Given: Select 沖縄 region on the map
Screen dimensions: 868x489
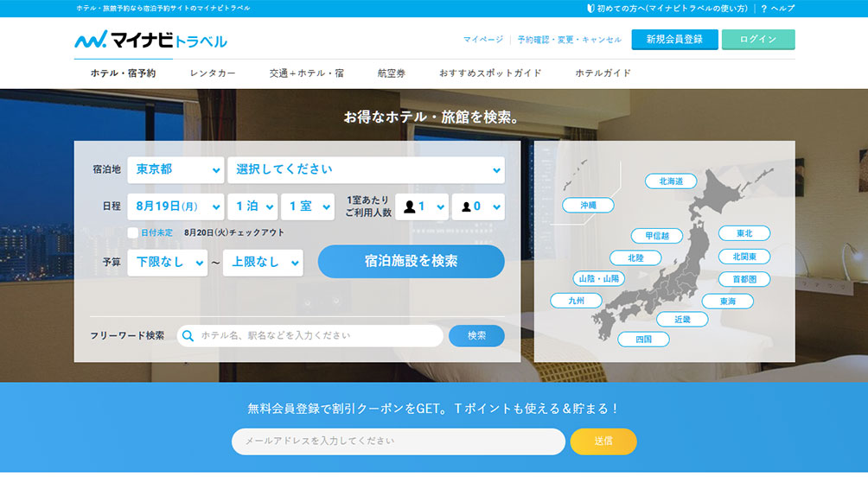Looking at the screenshot, I should pos(588,206).
